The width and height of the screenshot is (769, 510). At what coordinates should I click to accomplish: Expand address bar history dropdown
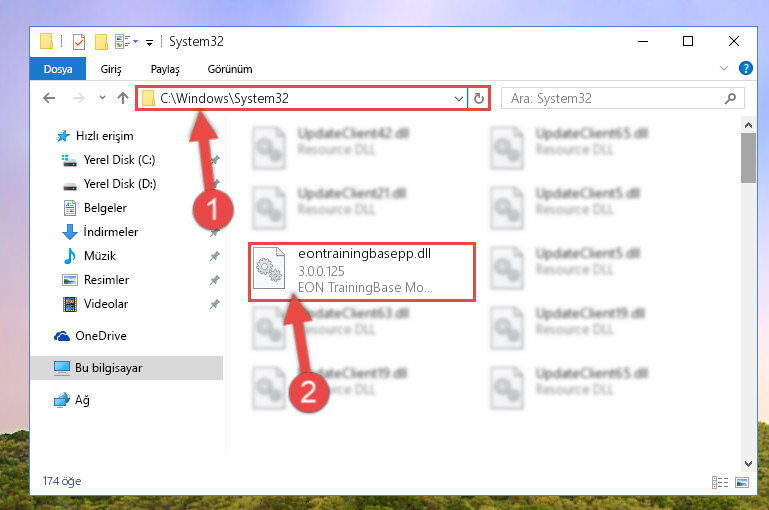coord(459,99)
